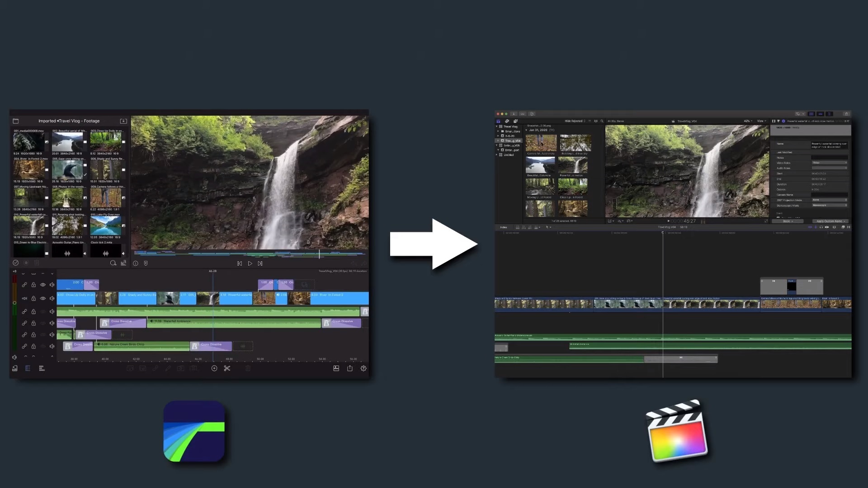The image size is (868, 488).
Task: Click the master volume speaker icon in LumaFusion
Action: coord(14,357)
